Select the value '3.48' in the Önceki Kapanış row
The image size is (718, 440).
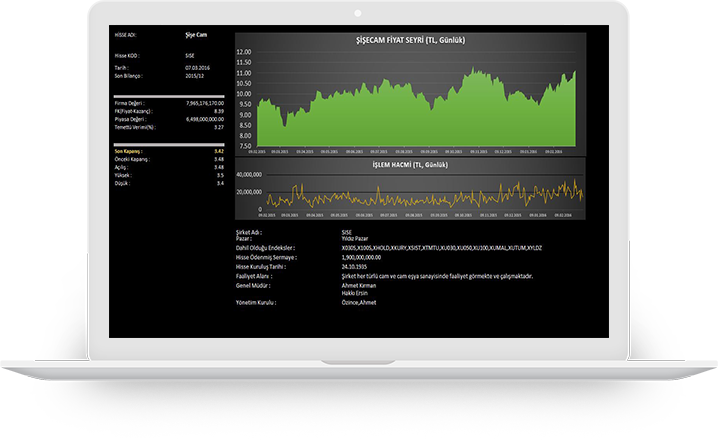[219, 159]
